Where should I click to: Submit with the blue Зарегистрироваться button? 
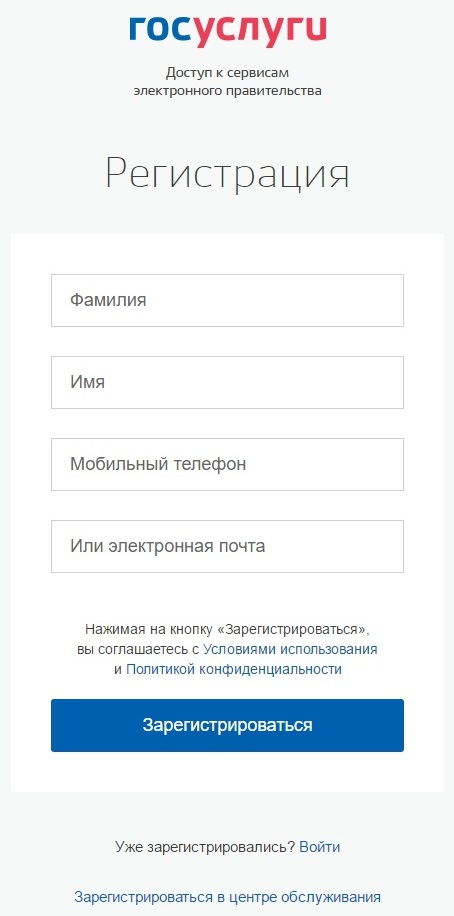[227, 726]
